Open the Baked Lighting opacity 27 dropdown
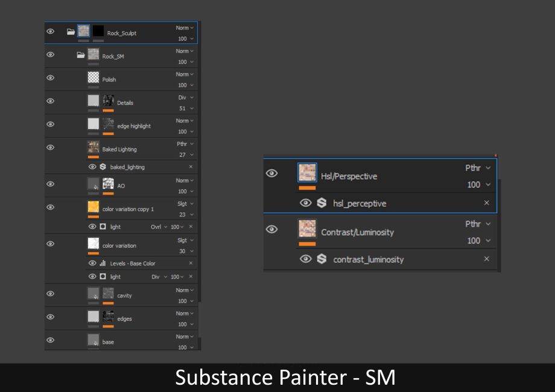555x392 pixels. 186,154
